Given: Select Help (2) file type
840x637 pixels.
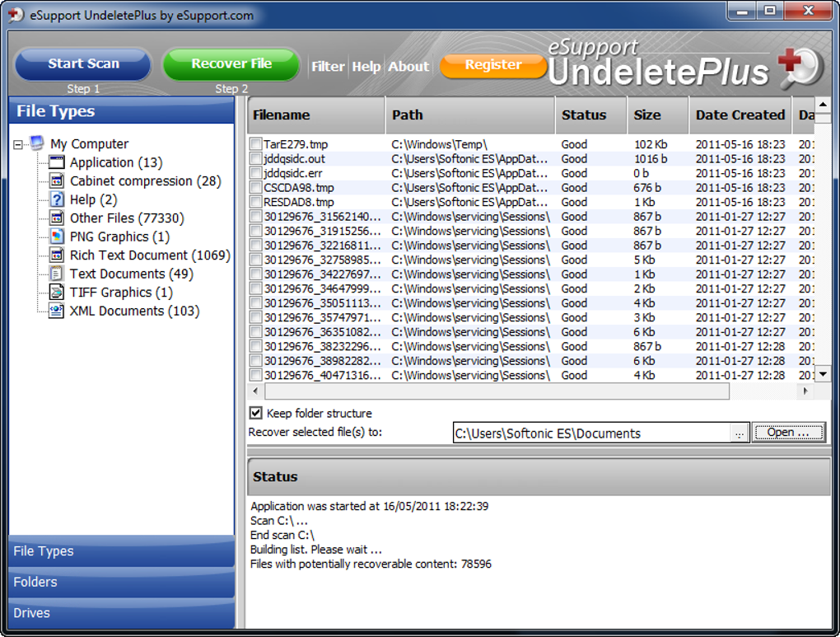Looking at the screenshot, I should (x=93, y=199).
